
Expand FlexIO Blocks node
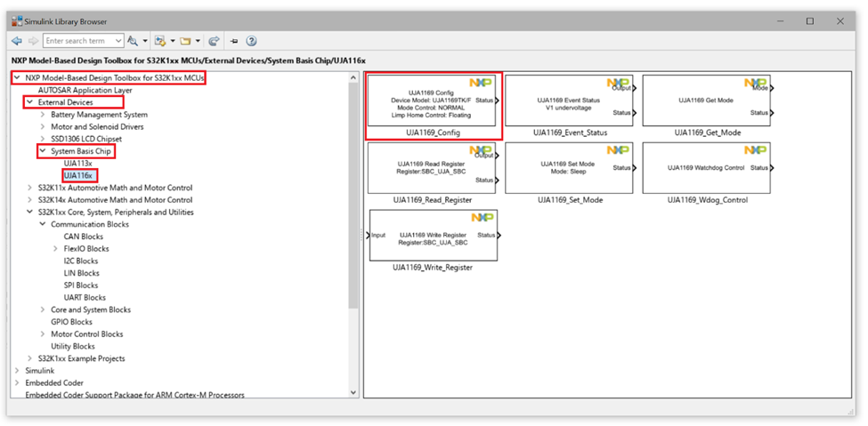[55, 248]
